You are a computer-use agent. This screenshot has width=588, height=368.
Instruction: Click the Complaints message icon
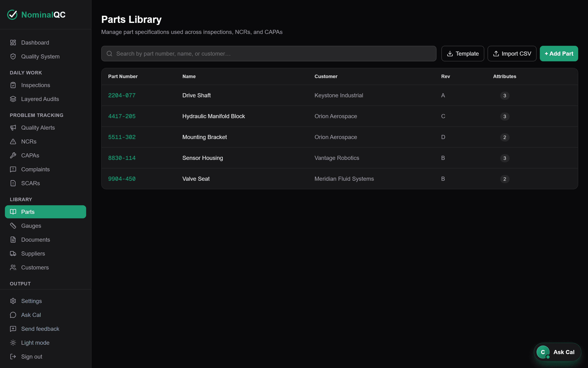(x=13, y=169)
